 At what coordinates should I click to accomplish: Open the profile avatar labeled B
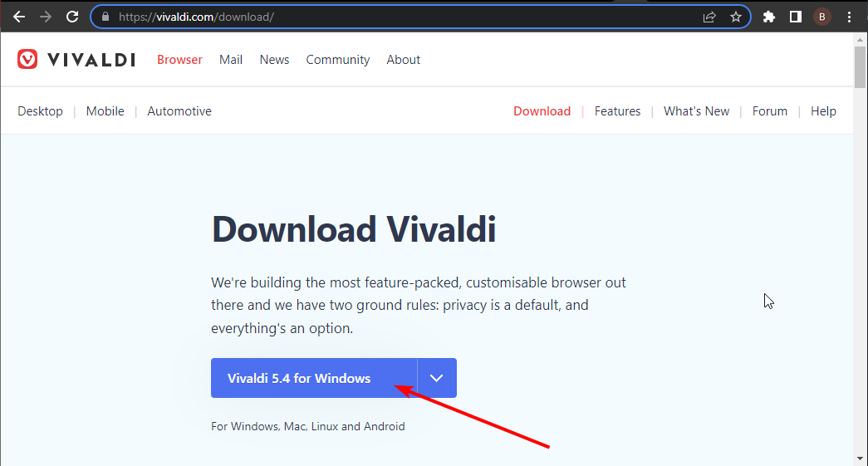coord(822,17)
